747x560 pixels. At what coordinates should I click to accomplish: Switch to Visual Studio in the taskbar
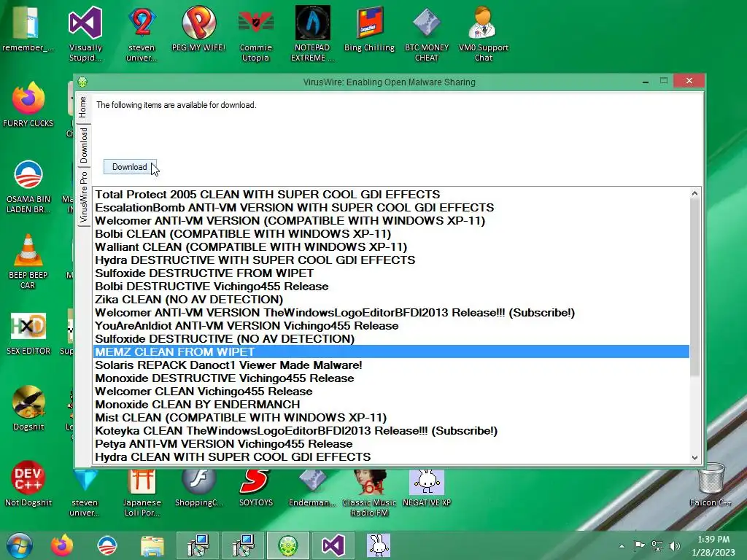(x=333, y=545)
